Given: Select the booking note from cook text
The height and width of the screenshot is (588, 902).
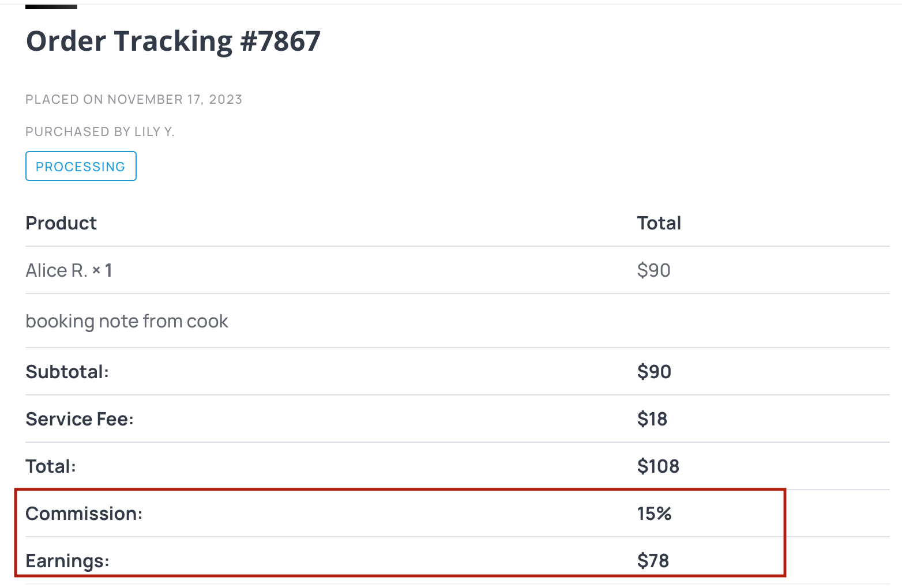Looking at the screenshot, I should pyautogui.click(x=127, y=321).
